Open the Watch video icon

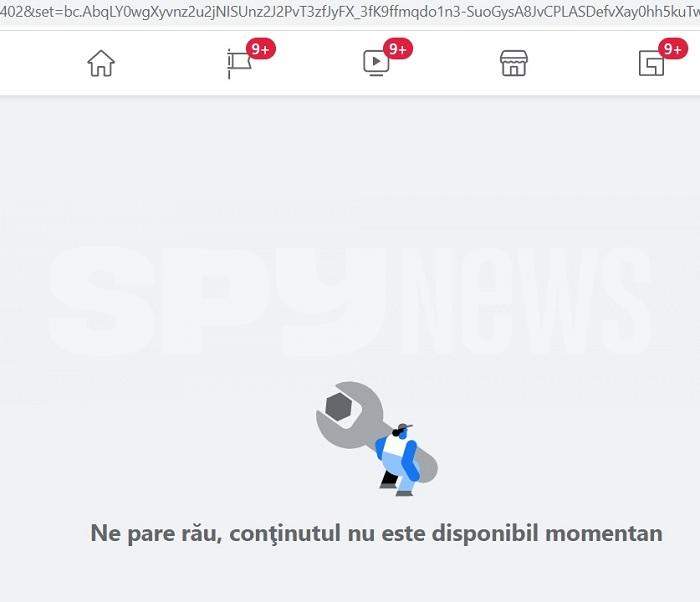[x=376, y=63]
